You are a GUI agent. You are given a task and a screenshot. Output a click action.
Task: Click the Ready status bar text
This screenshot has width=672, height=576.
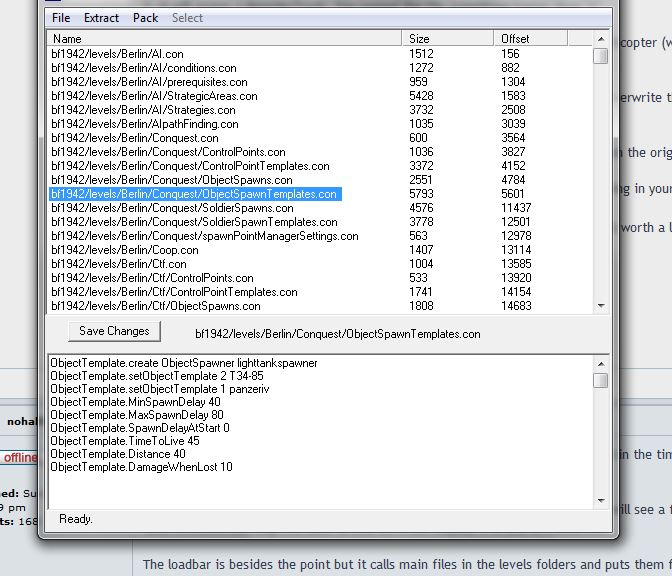point(75,519)
